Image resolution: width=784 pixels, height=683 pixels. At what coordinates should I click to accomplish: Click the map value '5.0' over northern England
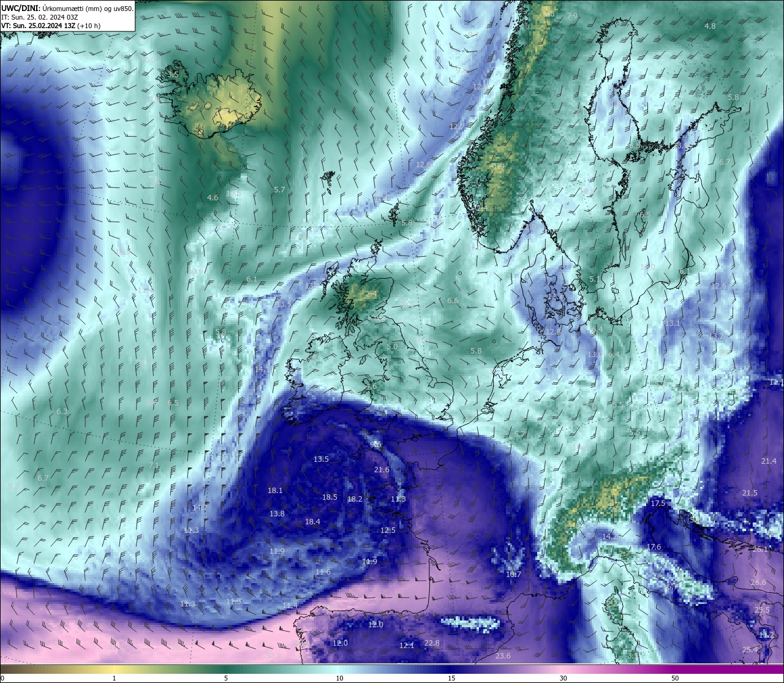pyautogui.click(x=392, y=347)
